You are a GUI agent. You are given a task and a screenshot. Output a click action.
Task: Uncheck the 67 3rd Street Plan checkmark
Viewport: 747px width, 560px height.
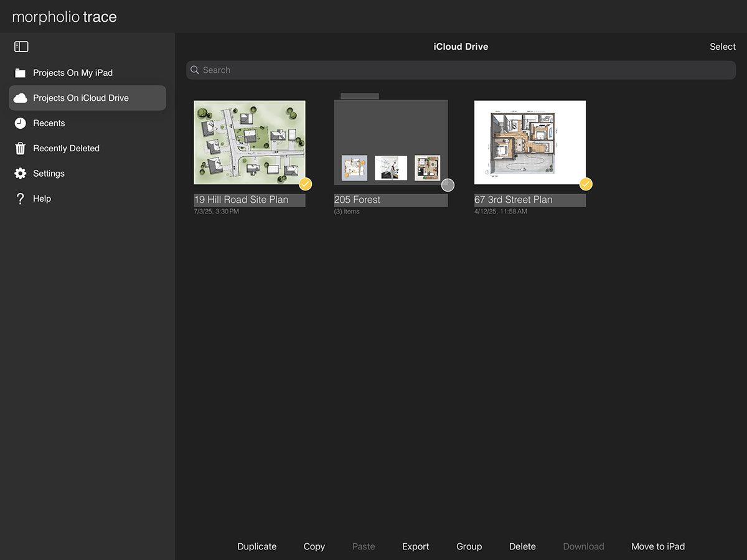pyautogui.click(x=586, y=184)
